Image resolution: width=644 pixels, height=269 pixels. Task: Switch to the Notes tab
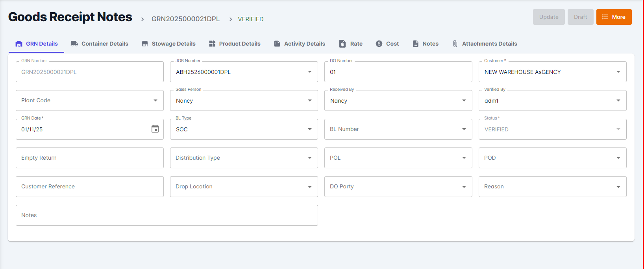(x=426, y=44)
